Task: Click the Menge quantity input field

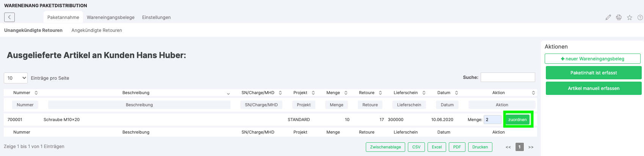Action: pyautogui.click(x=492, y=120)
